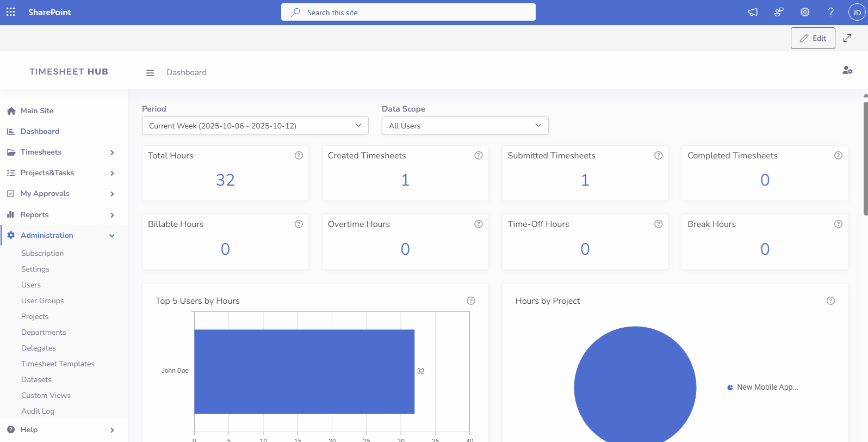
Task: Open the SharePoint app launcher grid
Action: tap(11, 12)
